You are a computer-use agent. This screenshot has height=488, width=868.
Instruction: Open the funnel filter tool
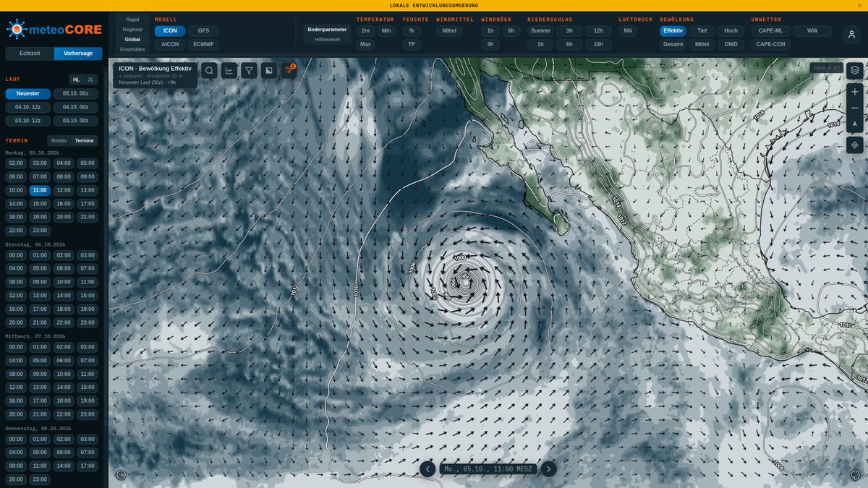(249, 70)
